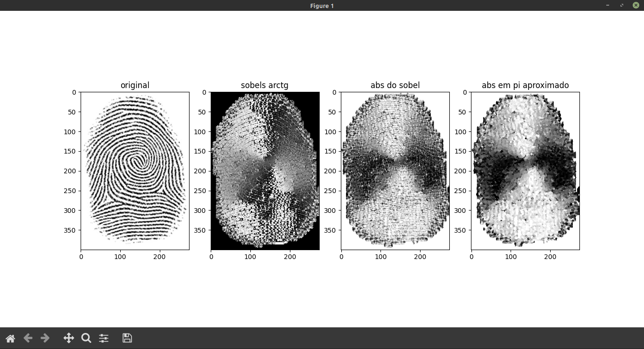Open Configure subplots sliders icon

pyautogui.click(x=104, y=338)
